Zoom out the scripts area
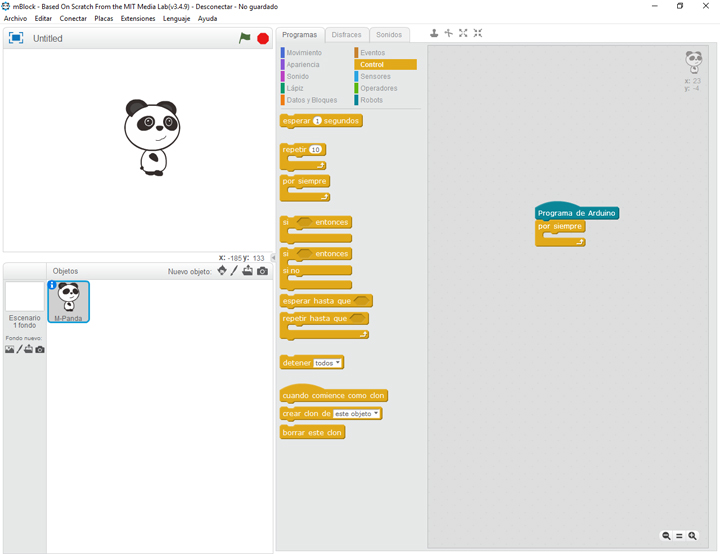720x554 pixels. coord(667,536)
